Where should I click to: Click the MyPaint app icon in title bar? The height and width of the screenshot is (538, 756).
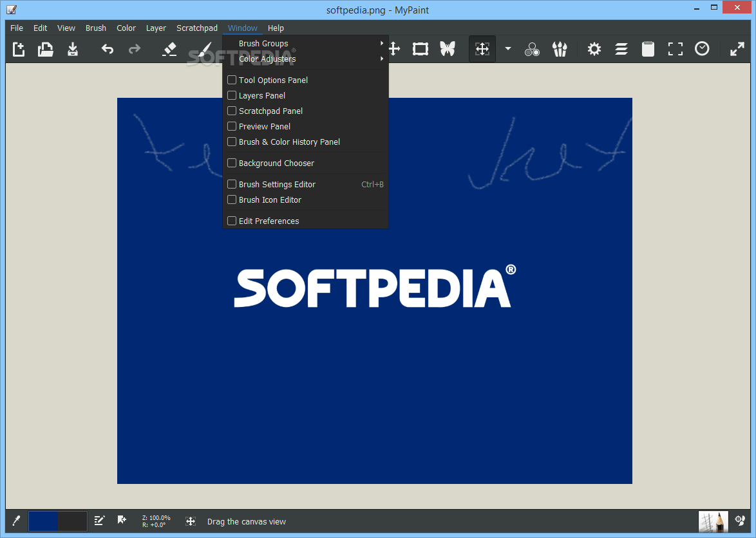point(12,9)
